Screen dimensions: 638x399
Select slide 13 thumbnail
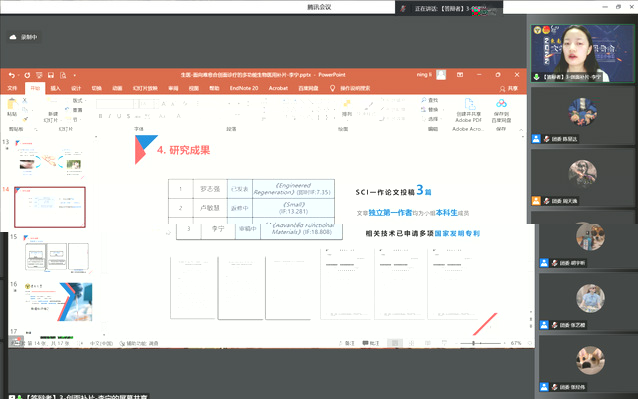click(x=49, y=159)
